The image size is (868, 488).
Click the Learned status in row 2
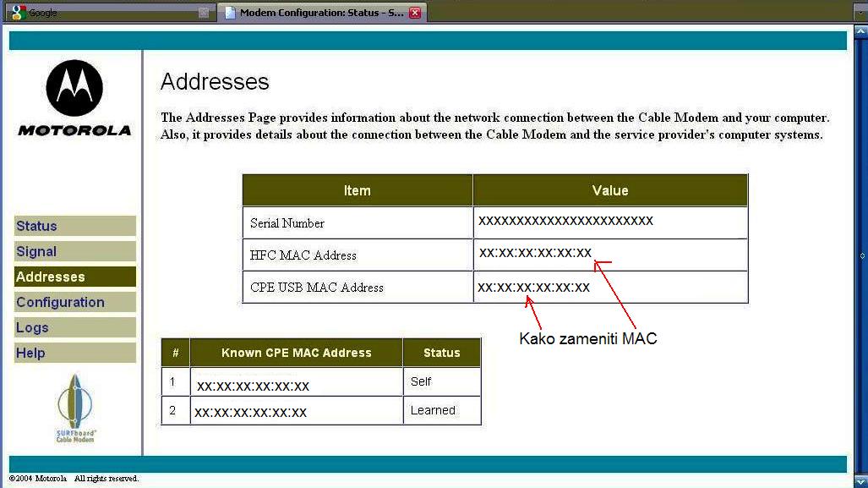point(433,410)
